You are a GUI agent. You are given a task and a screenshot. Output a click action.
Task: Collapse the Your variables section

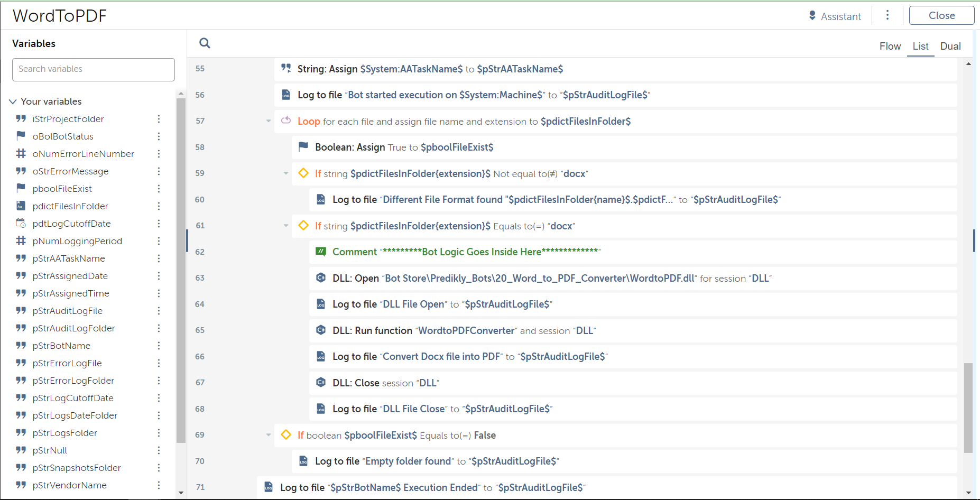click(x=13, y=101)
